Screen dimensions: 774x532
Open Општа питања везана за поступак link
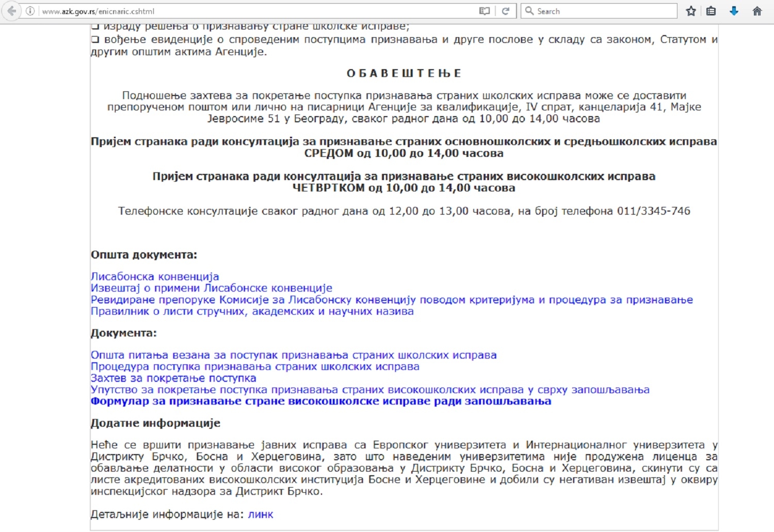[294, 356]
